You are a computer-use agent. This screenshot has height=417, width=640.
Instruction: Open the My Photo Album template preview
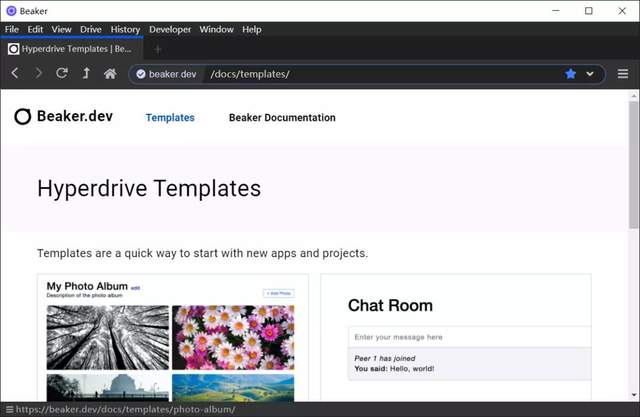(172, 340)
